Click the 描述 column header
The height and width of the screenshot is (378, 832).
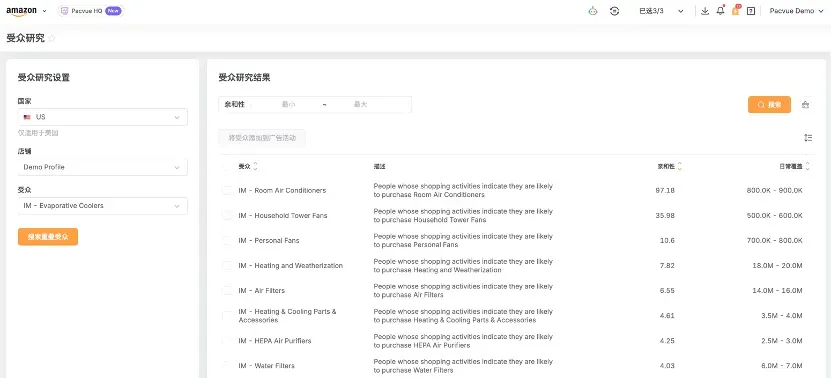coord(379,167)
